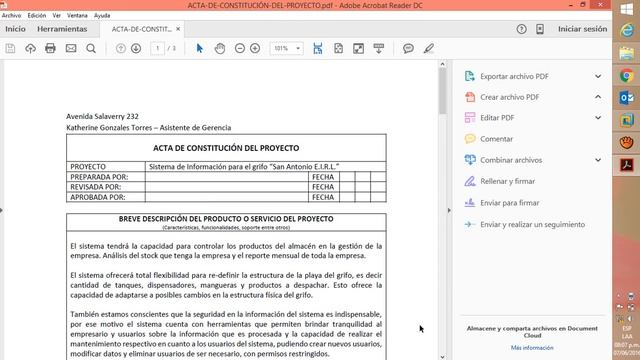
Task: Click fit one full page icon
Action: coord(338,49)
